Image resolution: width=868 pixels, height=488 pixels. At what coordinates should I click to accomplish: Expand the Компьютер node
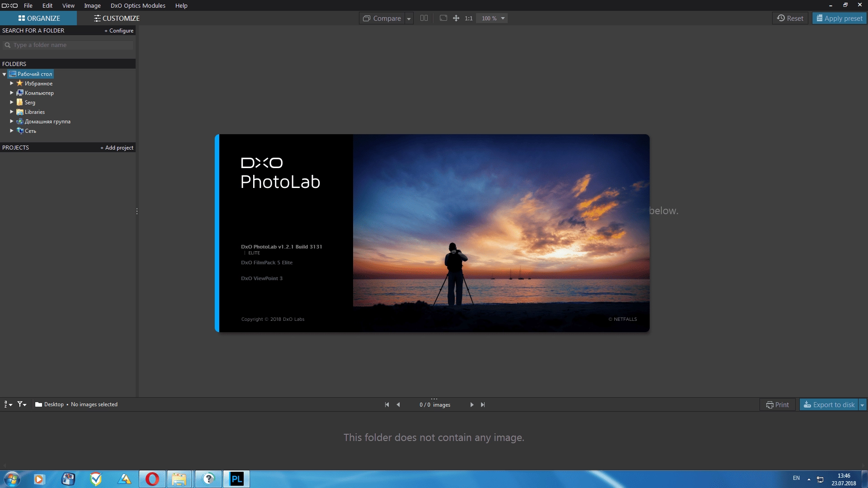pyautogui.click(x=12, y=93)
